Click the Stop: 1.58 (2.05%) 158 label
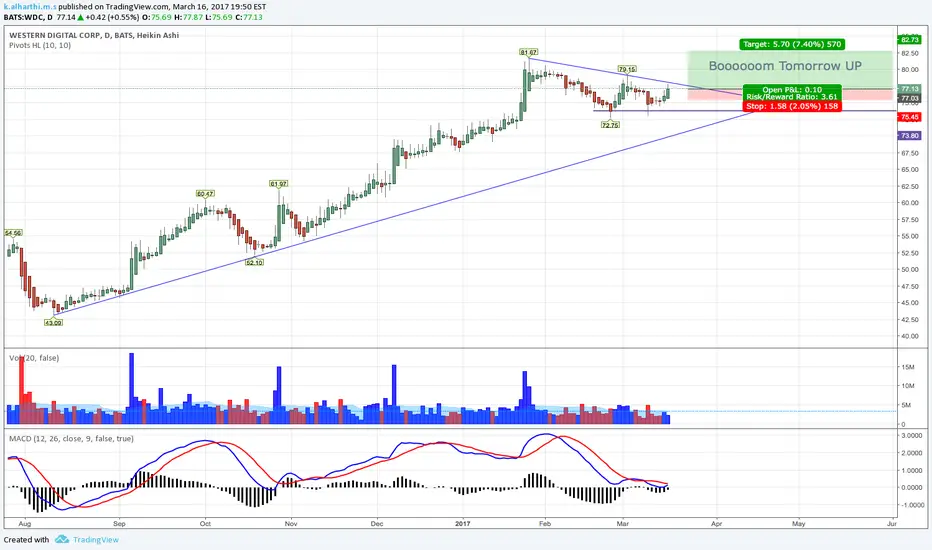This screenshot has width=932, height=550. pyautogui.click(x=792, y=106)
